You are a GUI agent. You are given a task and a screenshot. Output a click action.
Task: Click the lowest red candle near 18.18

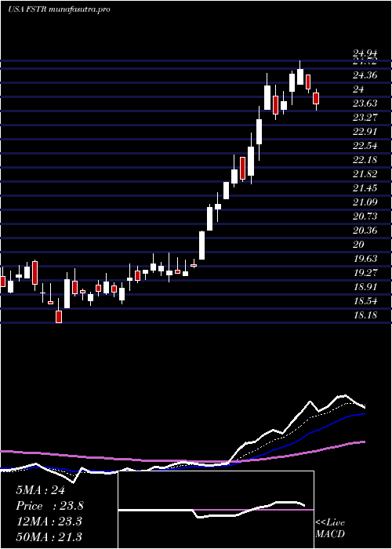pyautogui.click(x=59, y=317)
